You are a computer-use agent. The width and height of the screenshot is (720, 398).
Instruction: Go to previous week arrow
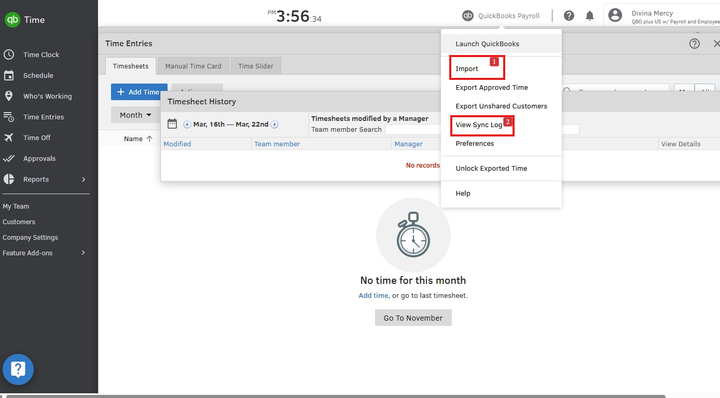click(x=187, y=124)
